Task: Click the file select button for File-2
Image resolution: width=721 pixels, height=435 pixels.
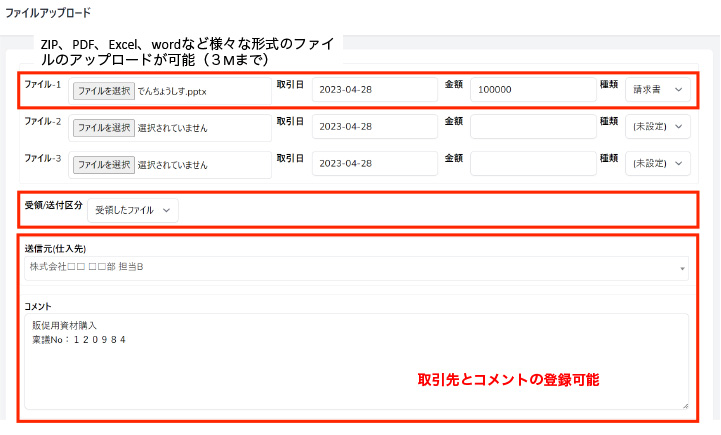Action: click(x=104, y=127)
